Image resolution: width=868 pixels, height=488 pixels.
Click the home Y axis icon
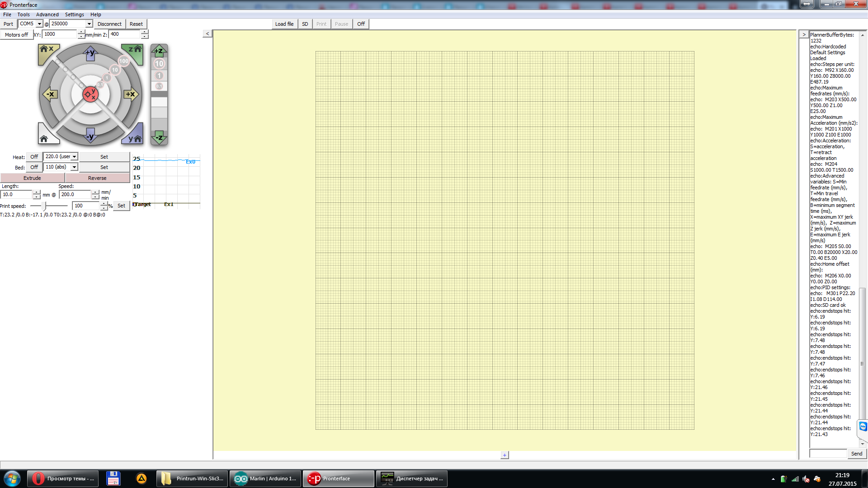tap(135, 137)
